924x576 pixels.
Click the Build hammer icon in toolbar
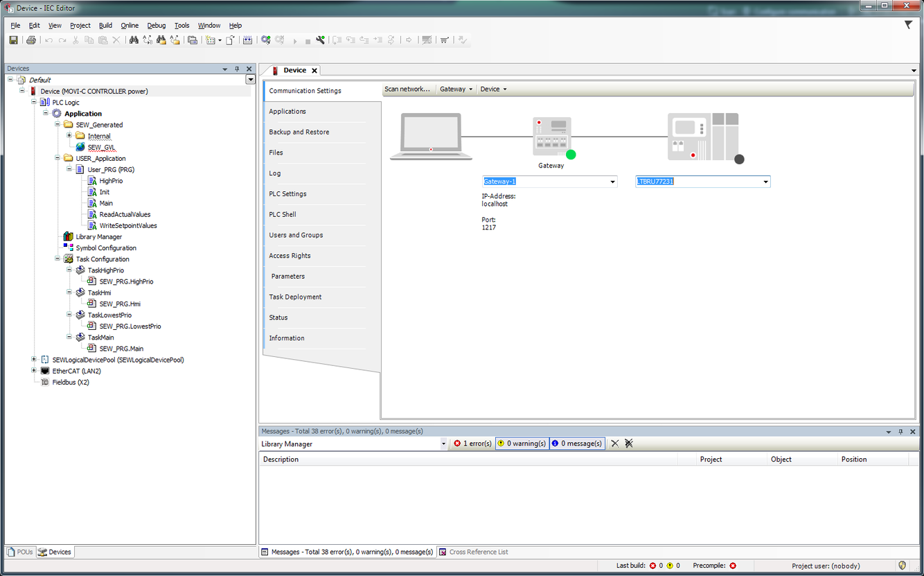pos(320,40)
